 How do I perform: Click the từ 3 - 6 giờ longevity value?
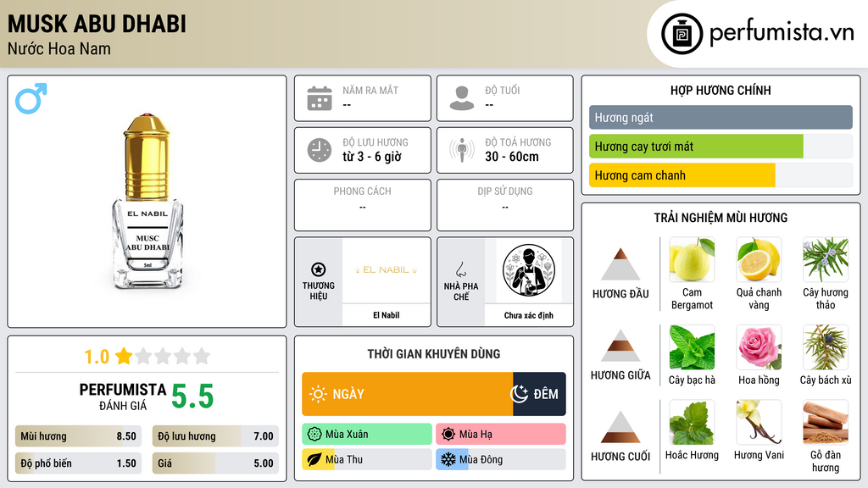[372, 157]
